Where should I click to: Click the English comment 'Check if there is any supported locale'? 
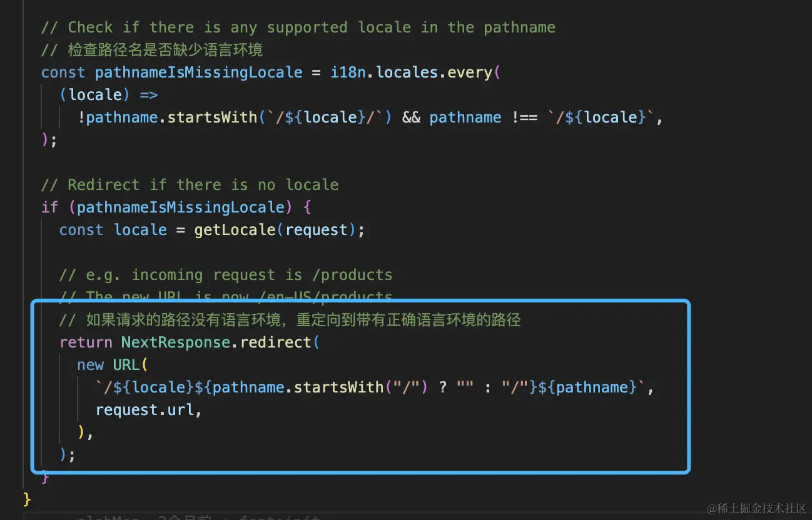coord(298,27)
